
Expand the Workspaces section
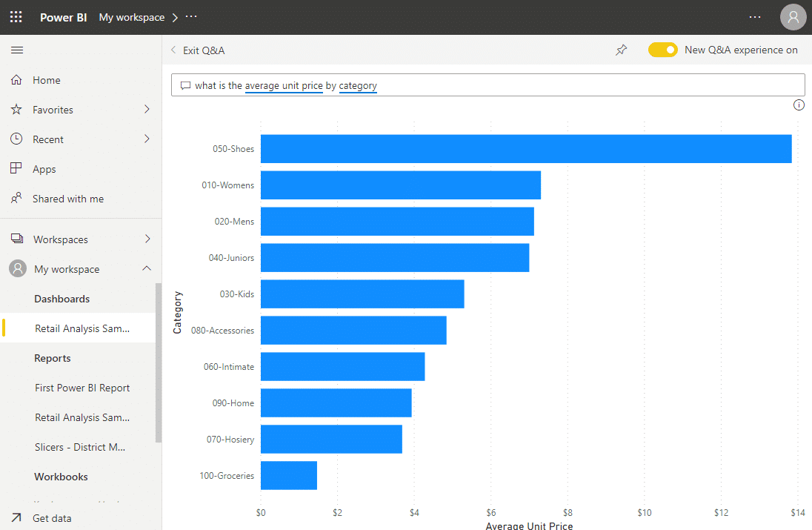(x=149, y=239)
